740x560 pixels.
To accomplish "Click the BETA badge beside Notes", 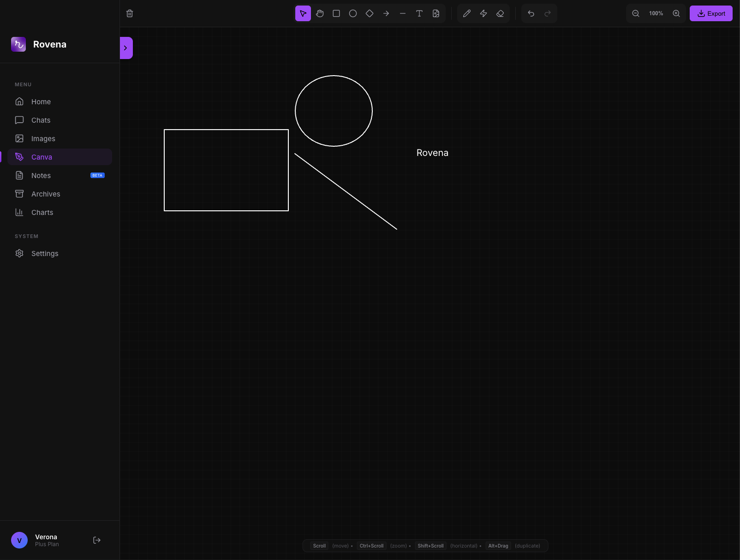I will click(97, 175).
